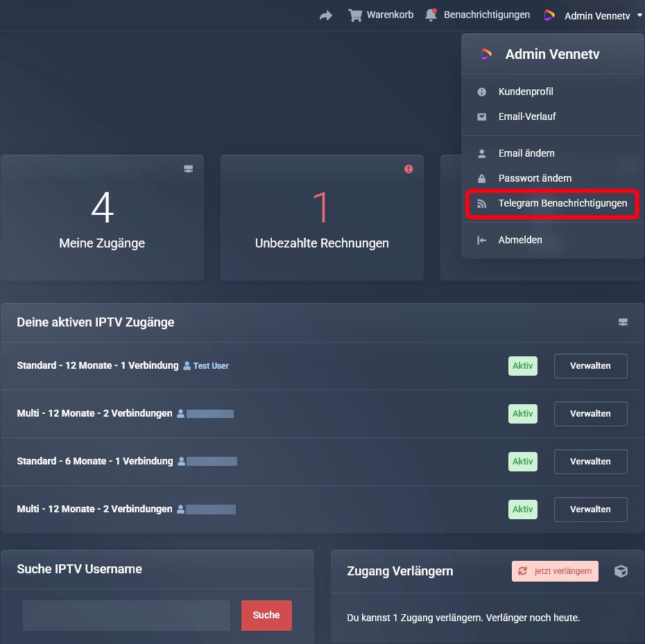Select Passwort ändern in the menu

(534, 178)
